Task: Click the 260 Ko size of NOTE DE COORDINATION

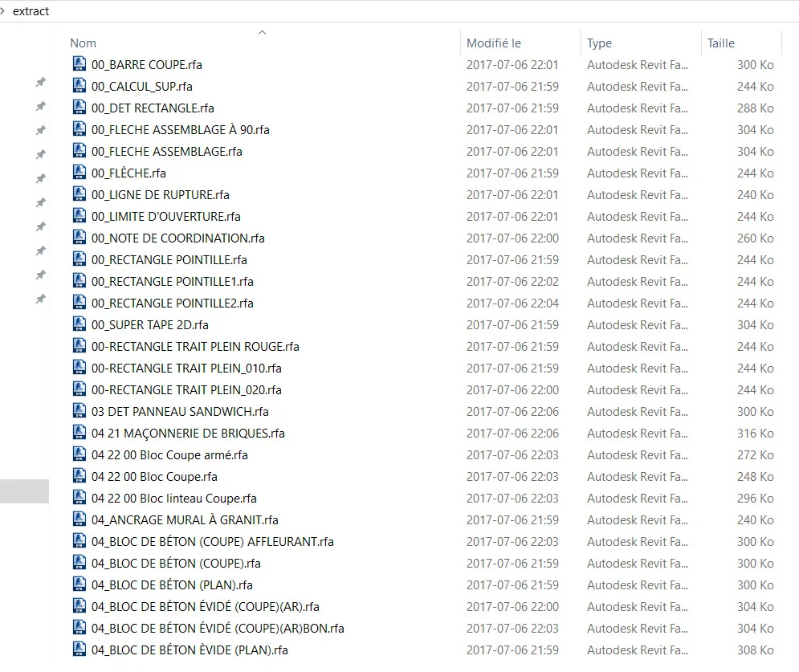Action: pyautogui.click(x=755, y=238)
